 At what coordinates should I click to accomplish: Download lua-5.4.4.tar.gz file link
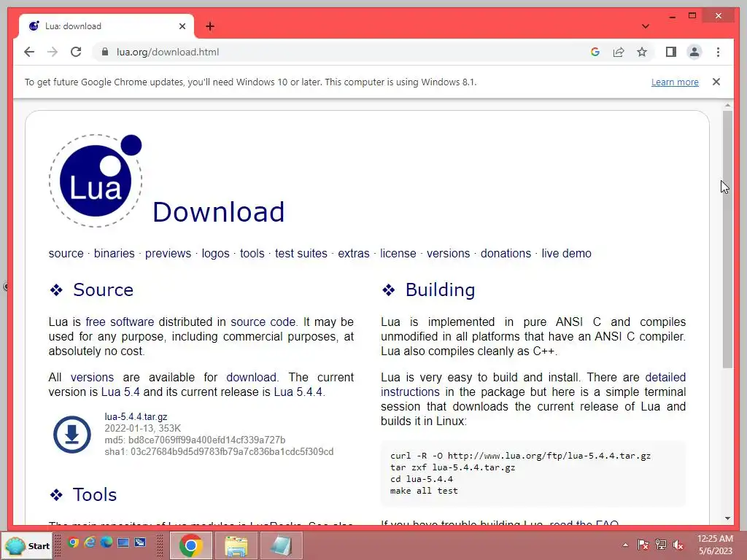(x=136, y=416)
